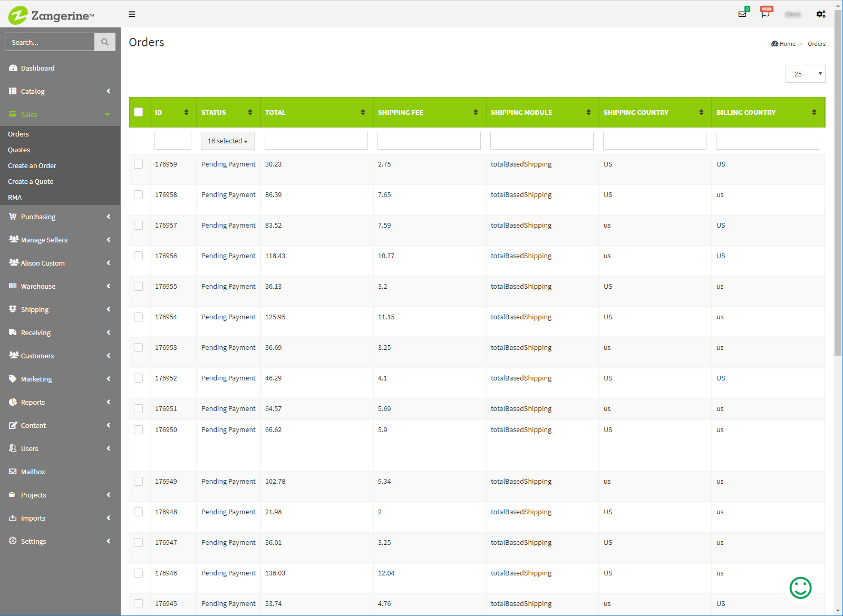
Task: Check the box for order 176959
Action: point(139,164)
